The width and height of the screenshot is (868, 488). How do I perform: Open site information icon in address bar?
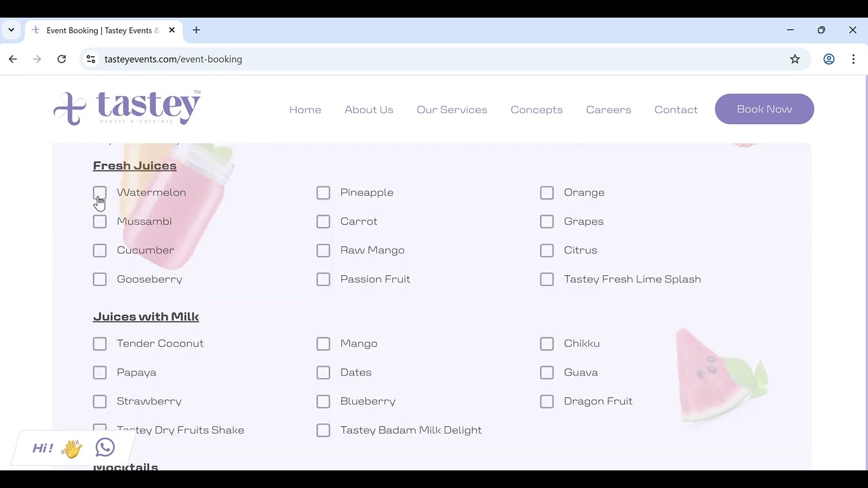pyautogui.click(x=91, y=59)
